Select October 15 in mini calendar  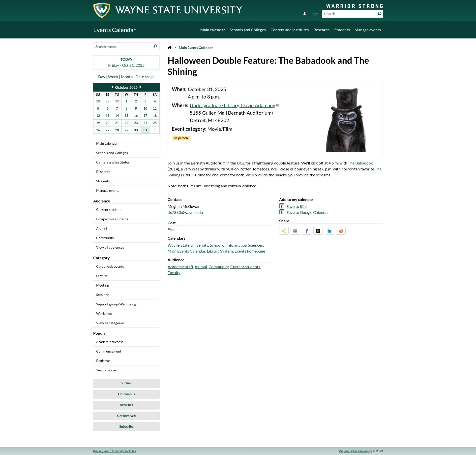126,116
